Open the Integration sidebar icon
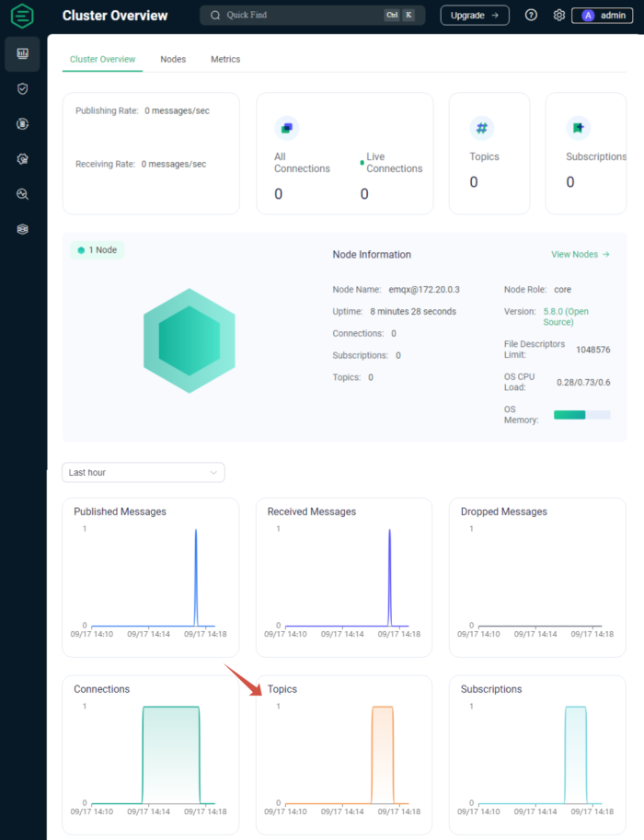 coord(22,123)
